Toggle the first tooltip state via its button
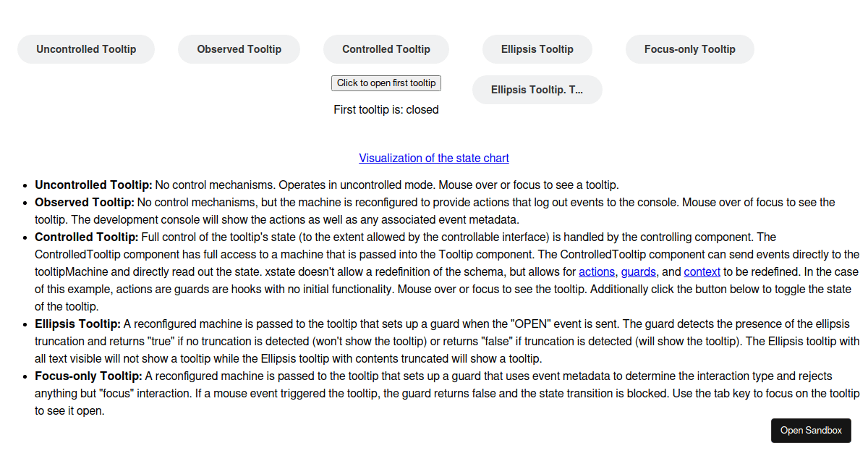The width and height of the screenshot is (868, 456). [386, 83]
